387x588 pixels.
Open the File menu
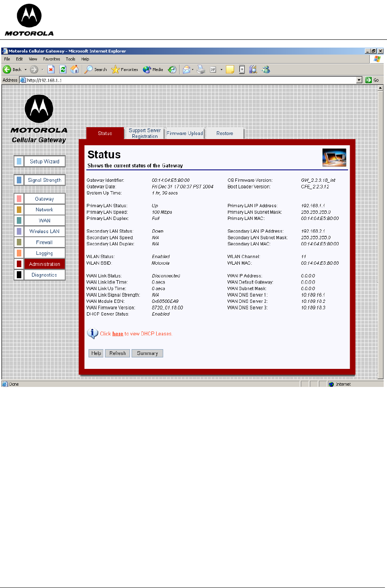click(x=7, y=59)
